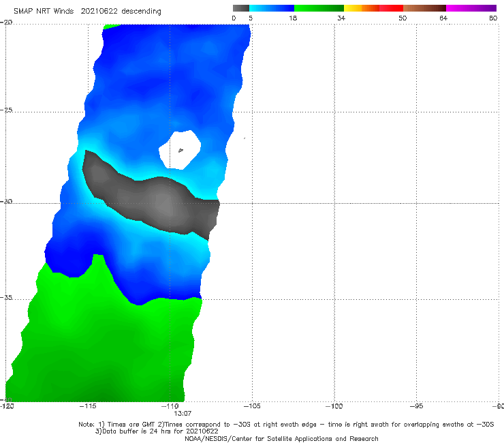Viewport: 504px width, 443px height.
Task: Click the colorbar label '50'
Action: point(403,18)
